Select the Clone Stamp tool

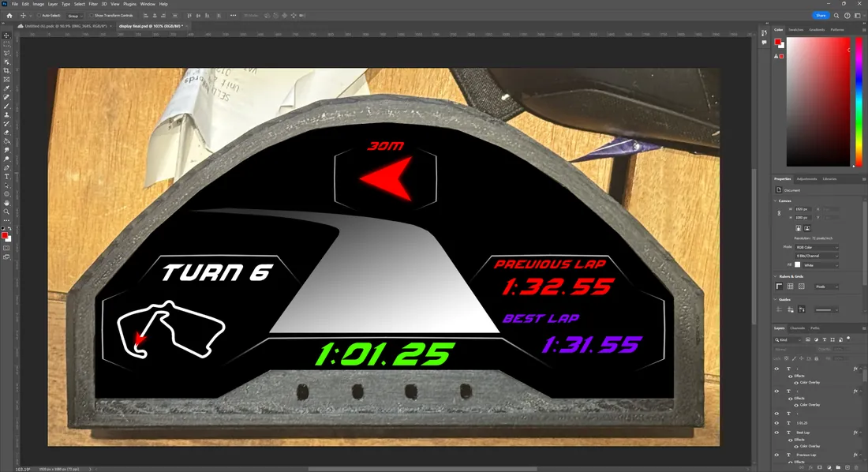pos(6,114)
